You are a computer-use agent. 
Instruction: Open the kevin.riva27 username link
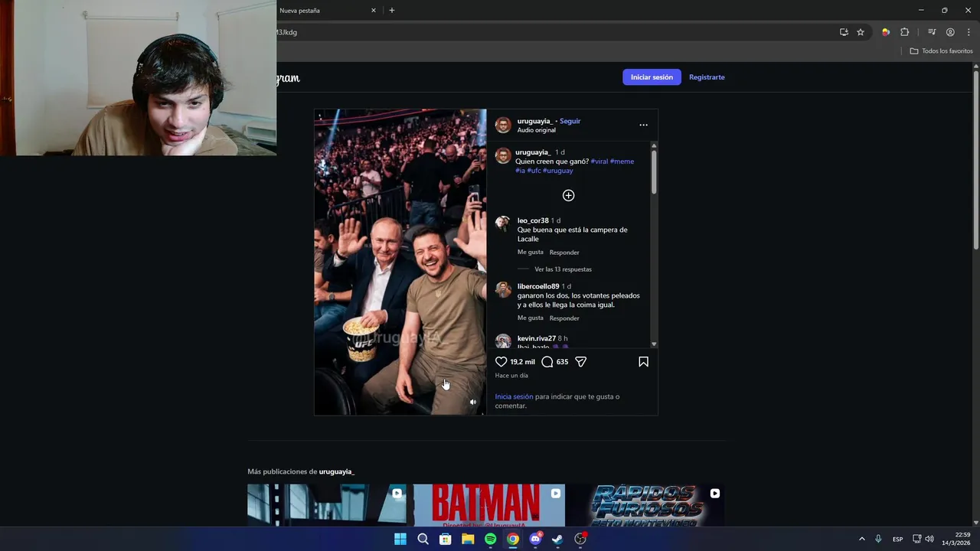click(x=537, y=338)
